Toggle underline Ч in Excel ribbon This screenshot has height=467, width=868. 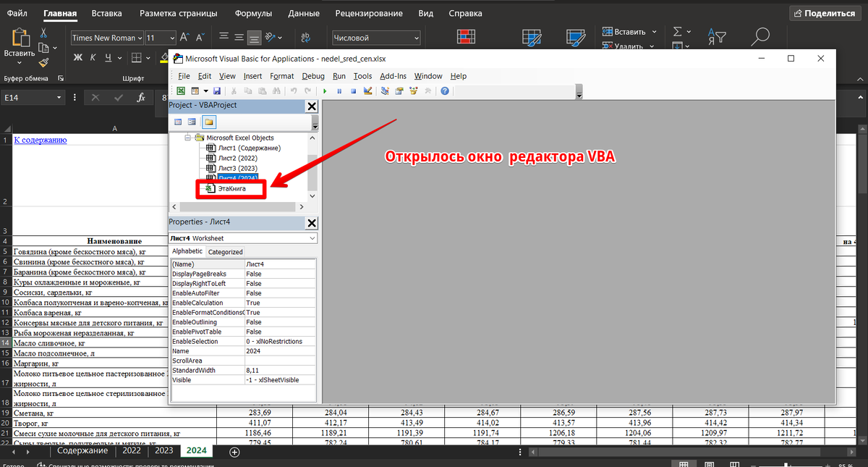point(108,58)
